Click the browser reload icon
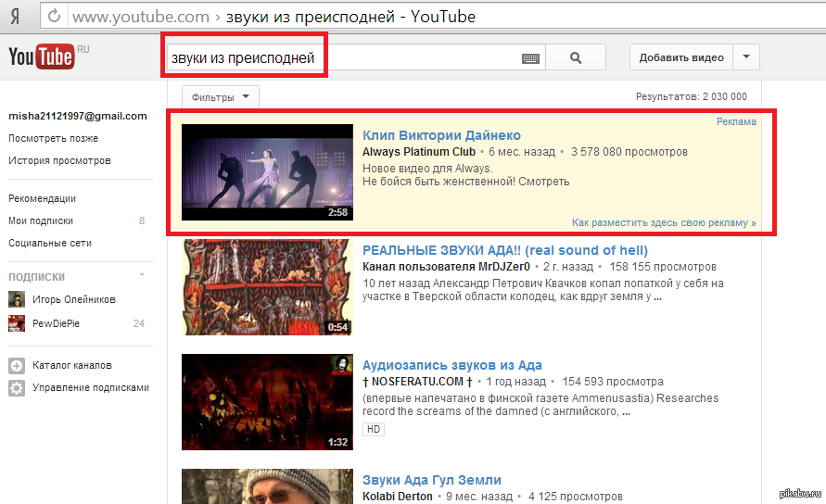This screenshot has width=826, height=504. point(54,16)
